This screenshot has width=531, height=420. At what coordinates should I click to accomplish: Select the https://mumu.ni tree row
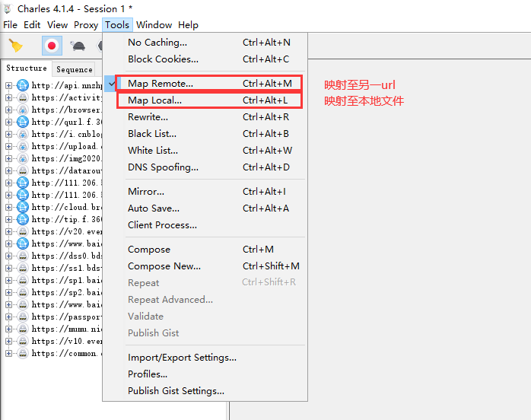[x=67, y=329]
